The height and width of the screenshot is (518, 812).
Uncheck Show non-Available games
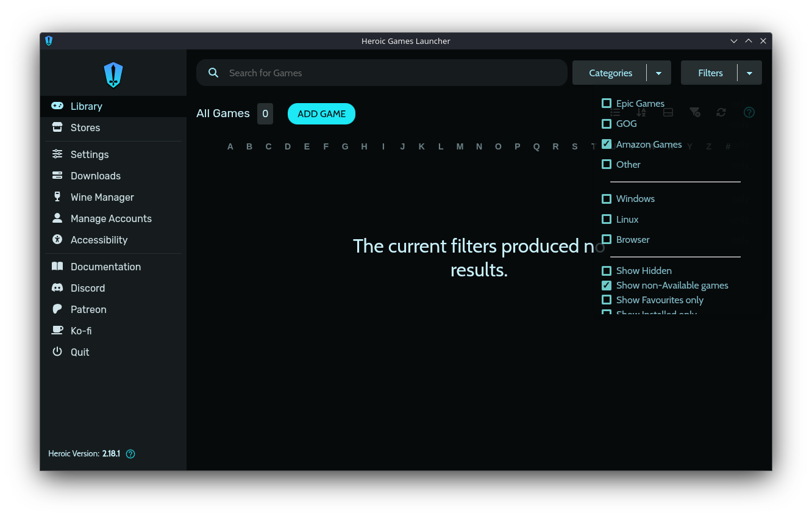[x=607, y=286]
